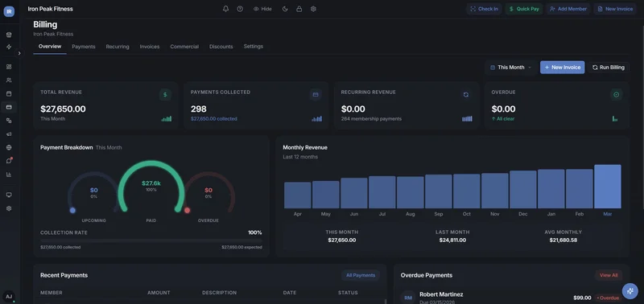
Task: Open the lightning bolt sidebar icon
Action: point(9,47)
